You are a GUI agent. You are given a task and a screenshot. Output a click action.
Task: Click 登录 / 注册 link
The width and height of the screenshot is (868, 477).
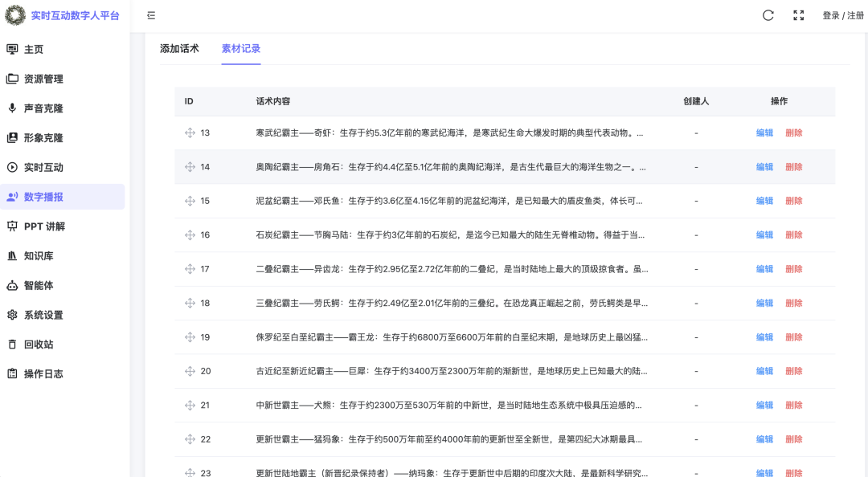pyautogui.click(x=843, y=15)
